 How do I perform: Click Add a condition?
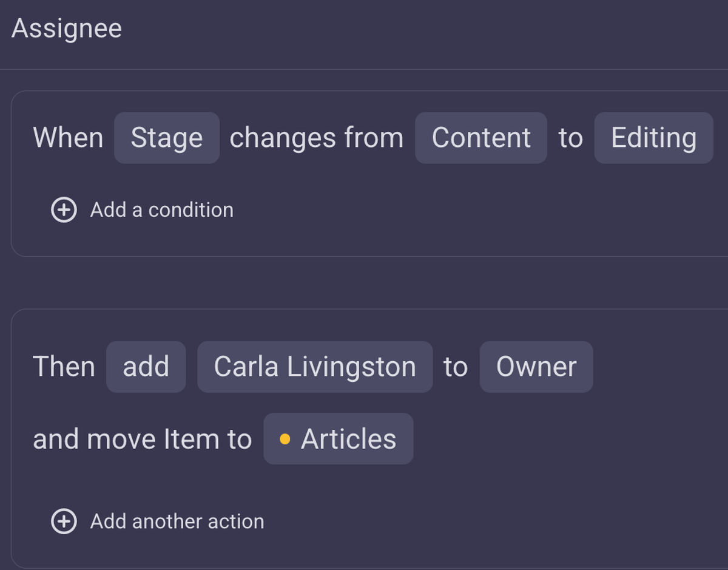point(161,209)
